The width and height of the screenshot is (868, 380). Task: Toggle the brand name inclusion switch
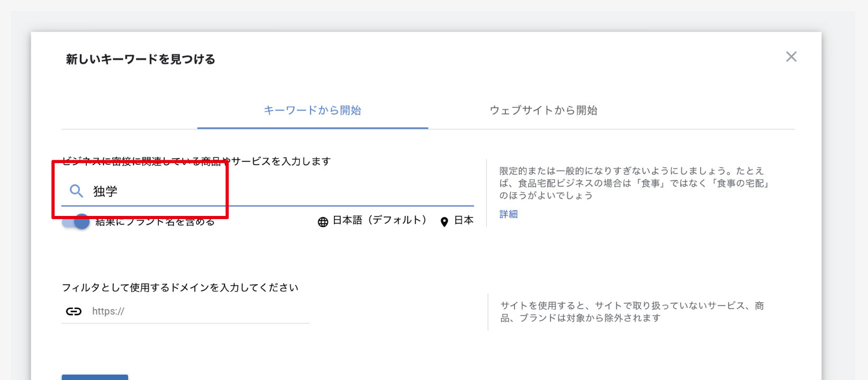(76, 222)
